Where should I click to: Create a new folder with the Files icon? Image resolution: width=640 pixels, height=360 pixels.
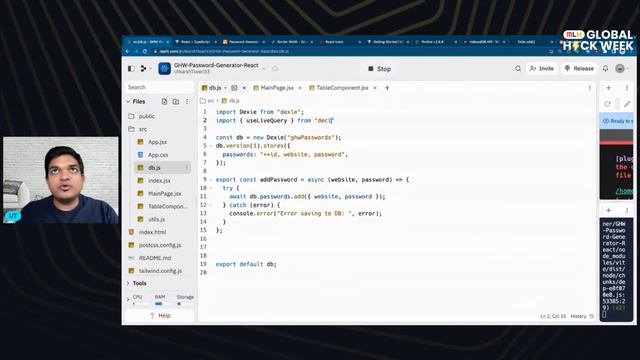click(x=176, y=102)
